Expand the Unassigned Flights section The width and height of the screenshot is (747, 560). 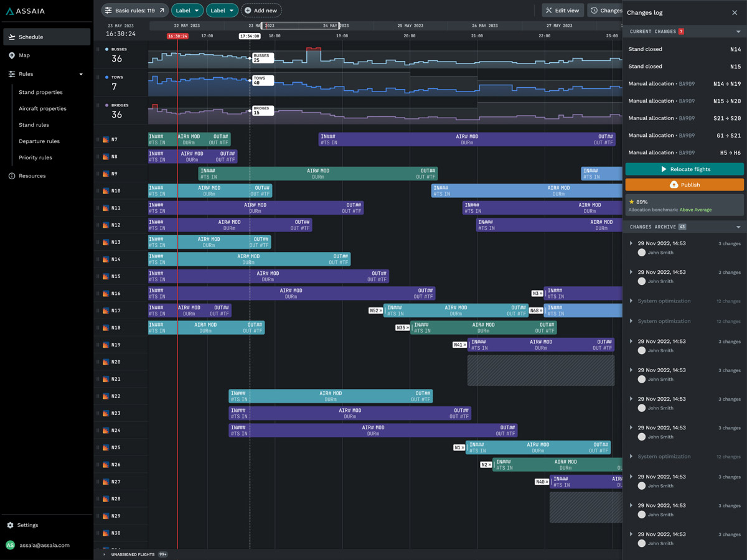click(x=104, y=554)
